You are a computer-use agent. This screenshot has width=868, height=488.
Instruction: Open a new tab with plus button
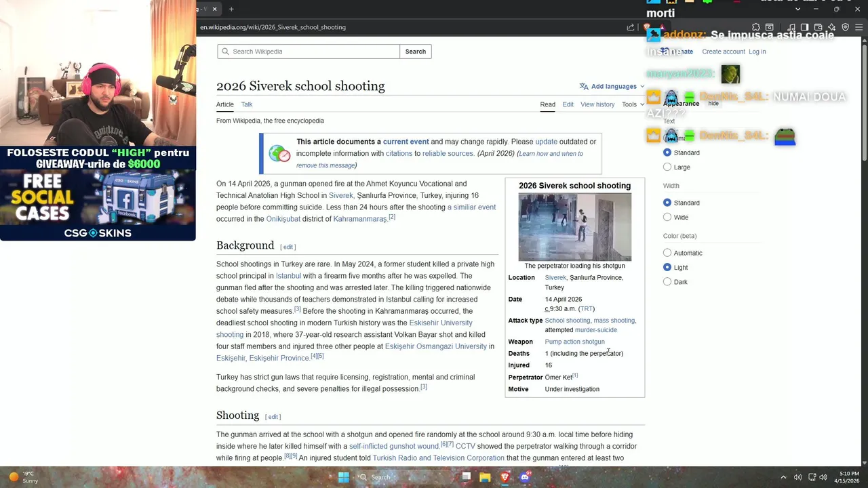pos(231,9)
